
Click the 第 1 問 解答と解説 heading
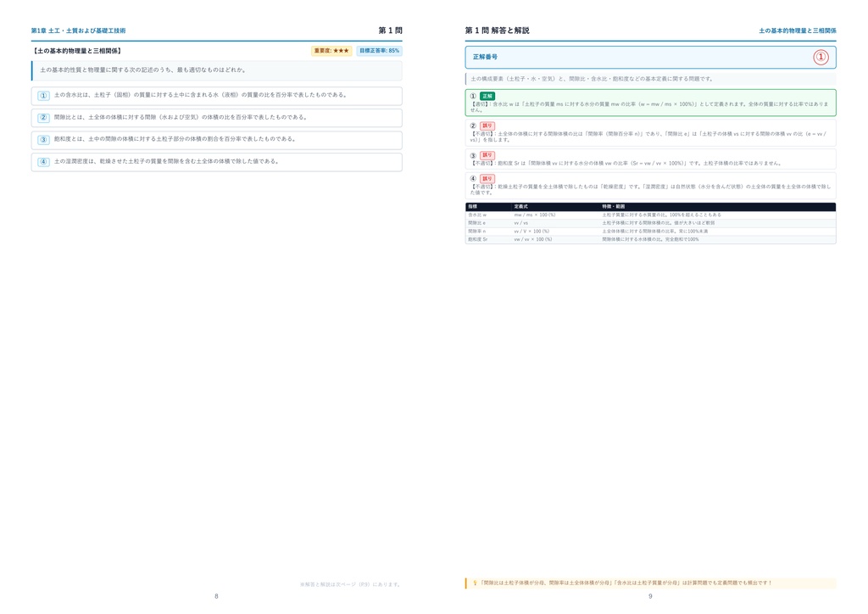coord(497,31)
